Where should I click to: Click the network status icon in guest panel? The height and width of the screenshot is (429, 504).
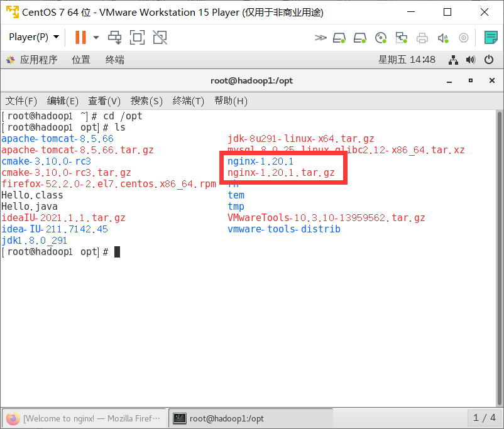[453, 60]
